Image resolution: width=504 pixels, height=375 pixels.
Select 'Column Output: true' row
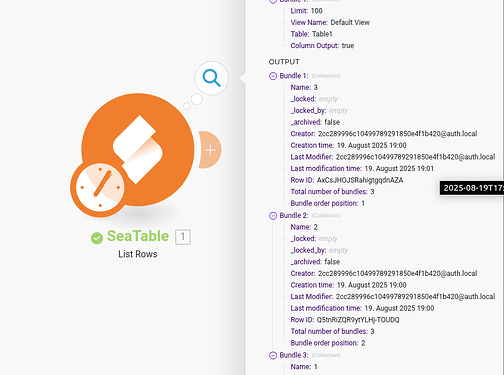[322, 46]
